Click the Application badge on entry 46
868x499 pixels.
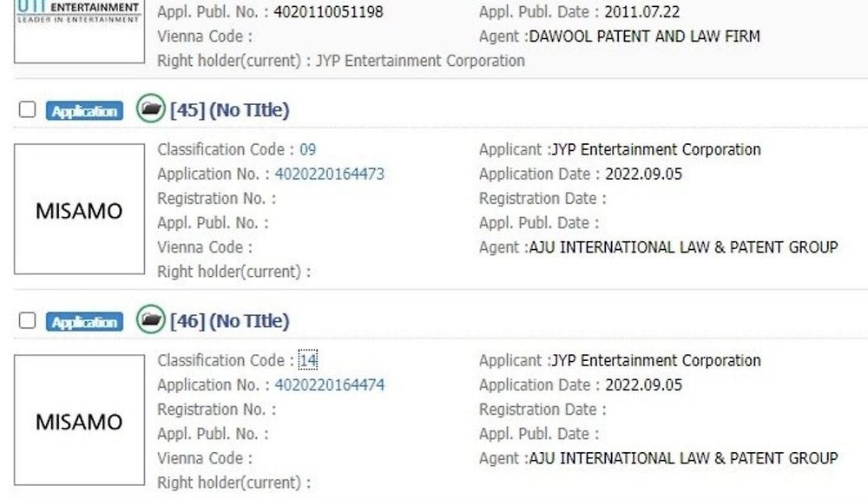(x=84, y=322)
